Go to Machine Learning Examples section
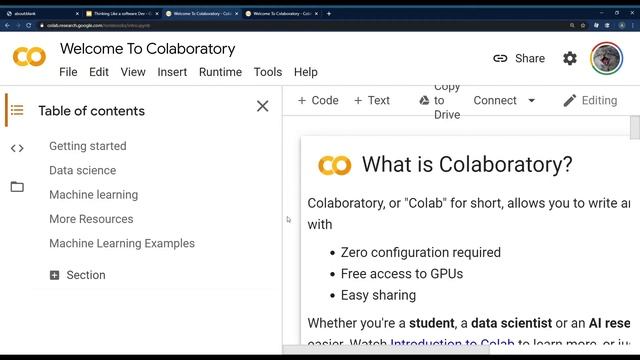The image size is (640, 360). pyautogui.click(x=122, y=243)
